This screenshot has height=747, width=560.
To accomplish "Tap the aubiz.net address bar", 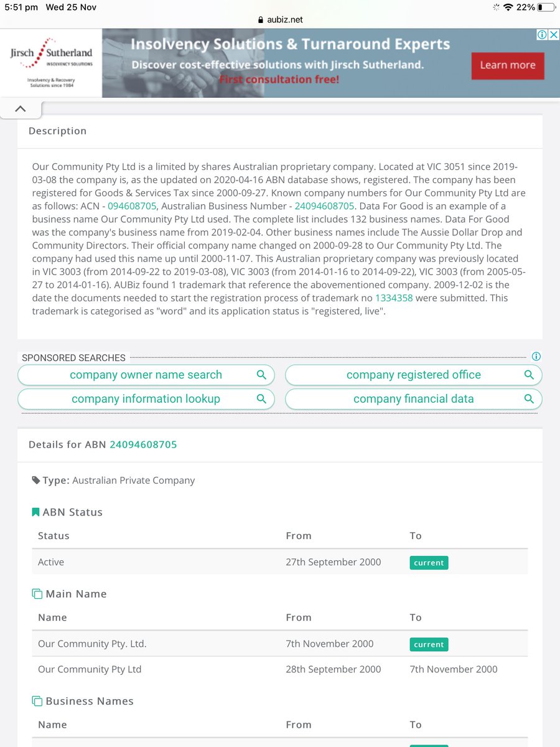I will pyautogui.click(x=280, y=20).
